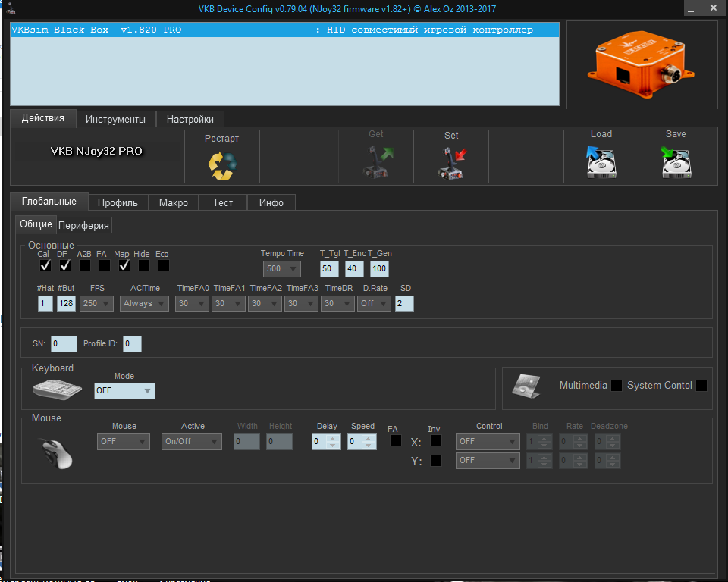Switch to the Действия tab
Screen dimensions: 728x582
click(x=43, y=118)
